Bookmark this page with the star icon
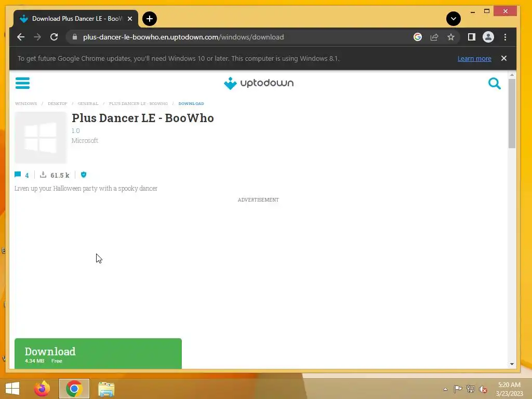This screenshot has height=399, width=532. point(450,37)
